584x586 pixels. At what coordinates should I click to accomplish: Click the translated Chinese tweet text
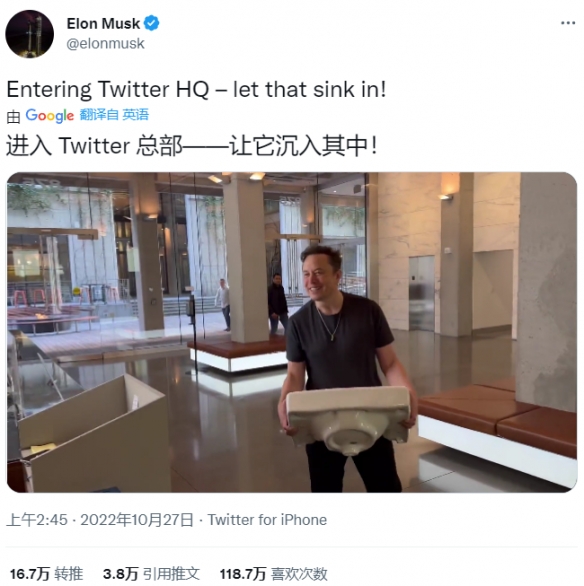[x=191, y=146]
